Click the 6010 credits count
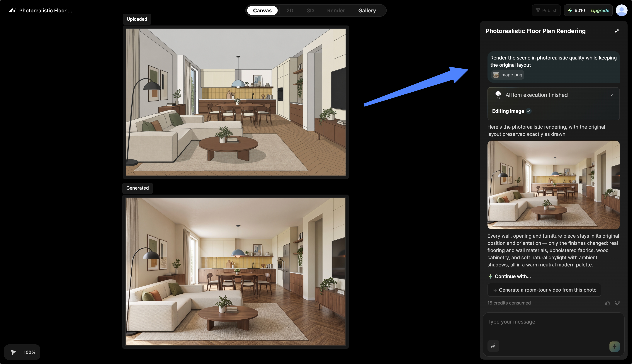The image size is (632, 364). 580,11
